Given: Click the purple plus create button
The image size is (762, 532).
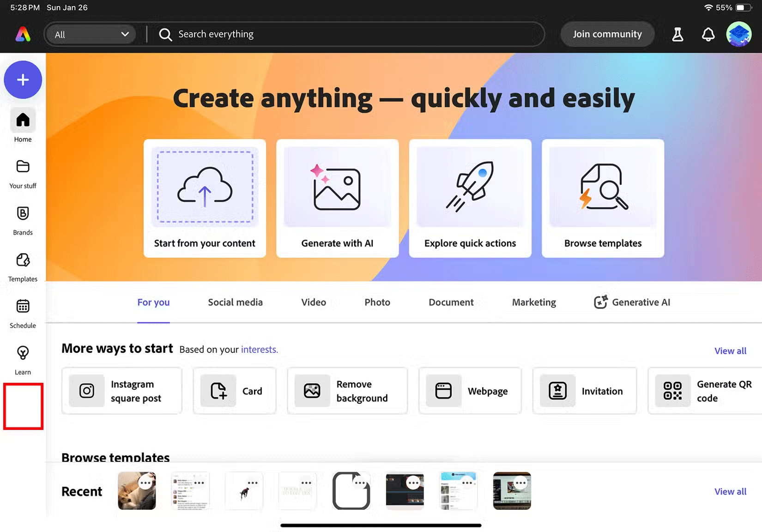Looking at the screenshot, I should point(23,79).
